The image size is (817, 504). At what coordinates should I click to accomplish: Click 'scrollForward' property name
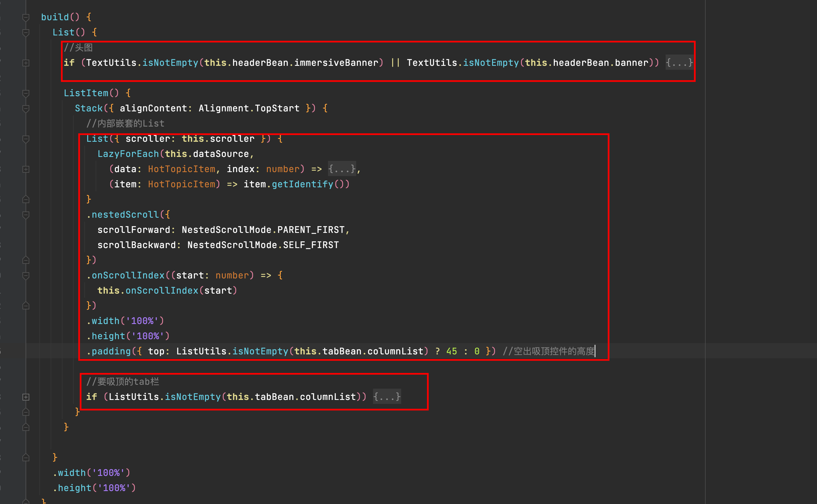click(134, 230)
